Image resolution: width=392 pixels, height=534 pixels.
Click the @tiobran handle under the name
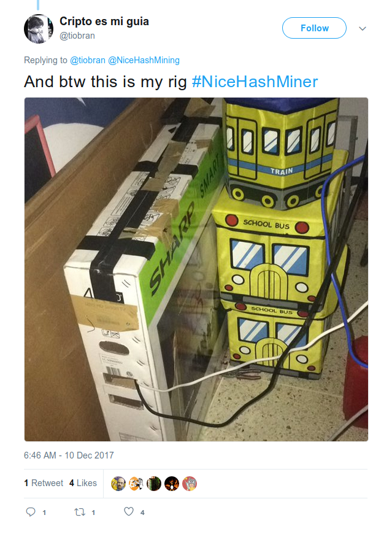[x=77, y=36]
